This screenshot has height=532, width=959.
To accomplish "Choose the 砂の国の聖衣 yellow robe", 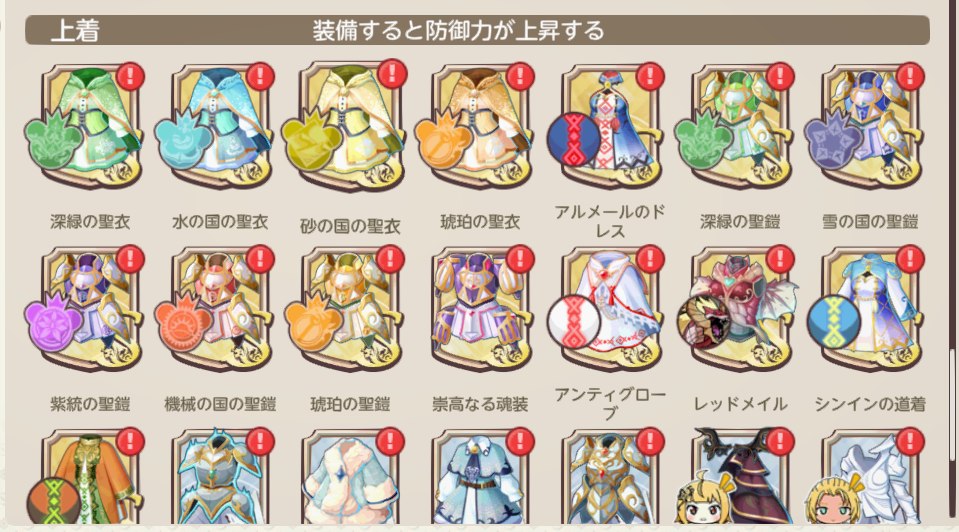I will tap(351, 126).
